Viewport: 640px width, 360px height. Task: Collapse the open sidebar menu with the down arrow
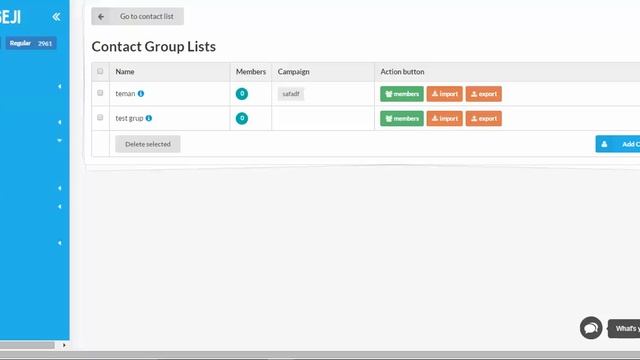60,140
